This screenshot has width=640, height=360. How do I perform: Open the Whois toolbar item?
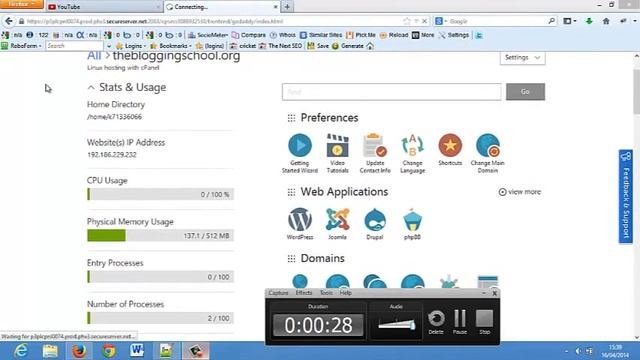[x=282, y=35]
